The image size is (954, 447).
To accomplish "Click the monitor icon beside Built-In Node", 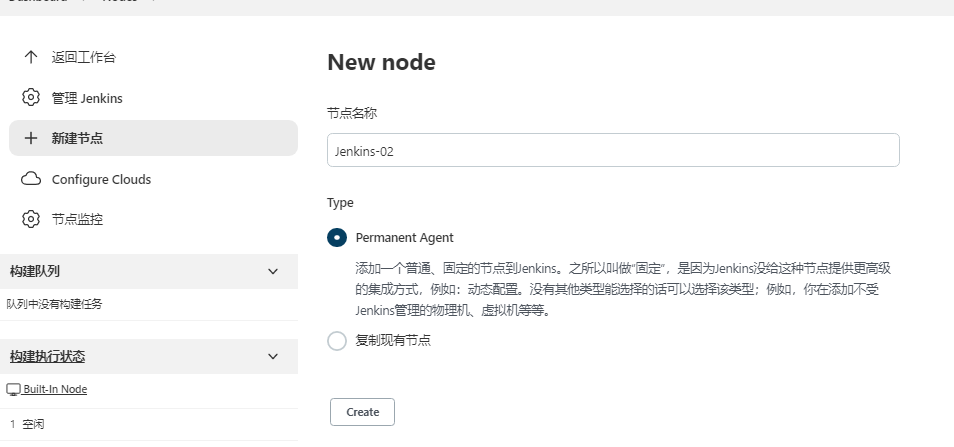I will click(x=13, y=390).
